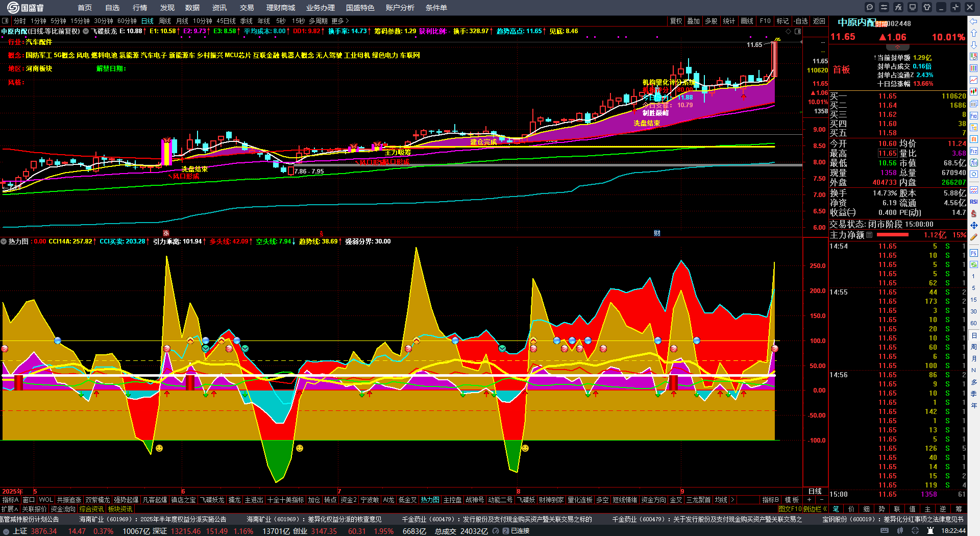
Task: Expand the 更多 periods dropdown
Action: click(340, 21)
